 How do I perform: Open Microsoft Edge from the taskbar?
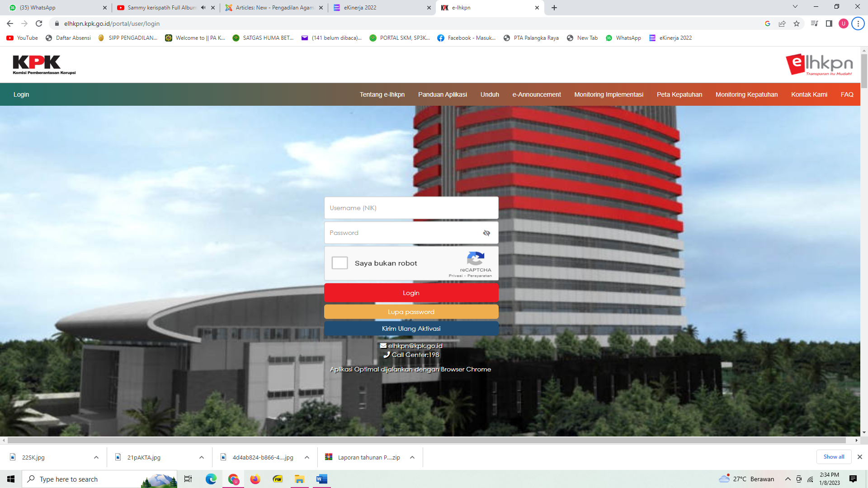tap(211, 479)
